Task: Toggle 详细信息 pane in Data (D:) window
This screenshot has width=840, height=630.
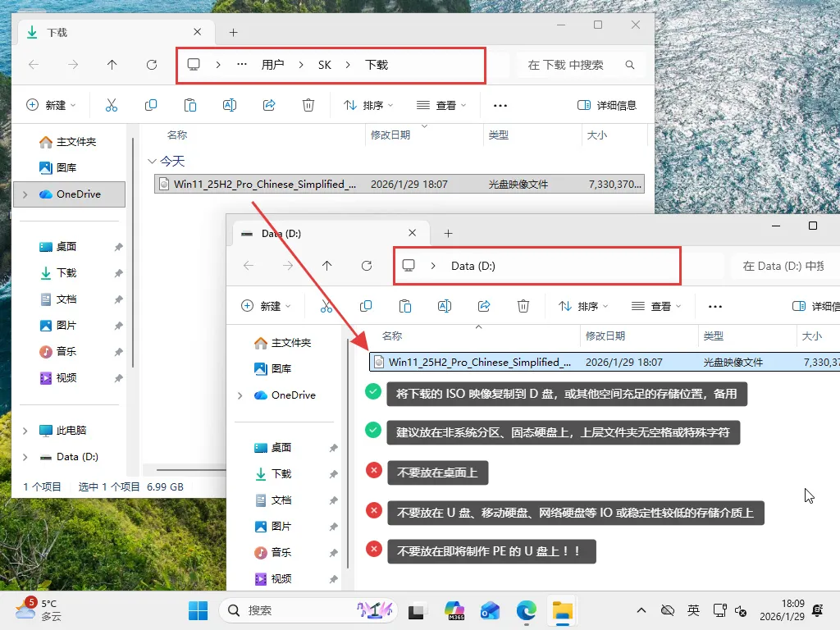Action: [x=816, y=307]
